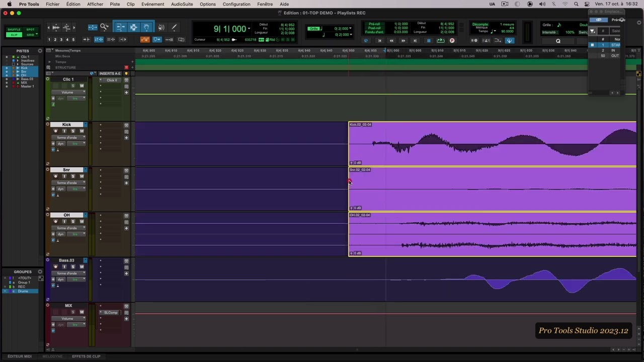Click the Fast Forward transport button
Image resolution: width=644 pixels, height=362 pixels.
click(x=403, y=41)
